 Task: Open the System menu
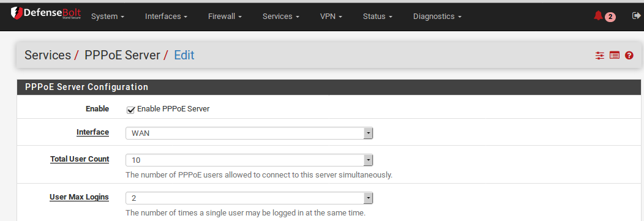pos(108,17)
